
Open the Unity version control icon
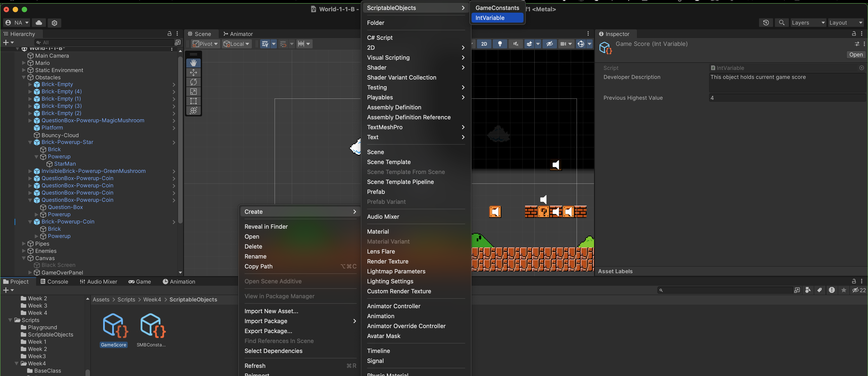tap(54, 23)
